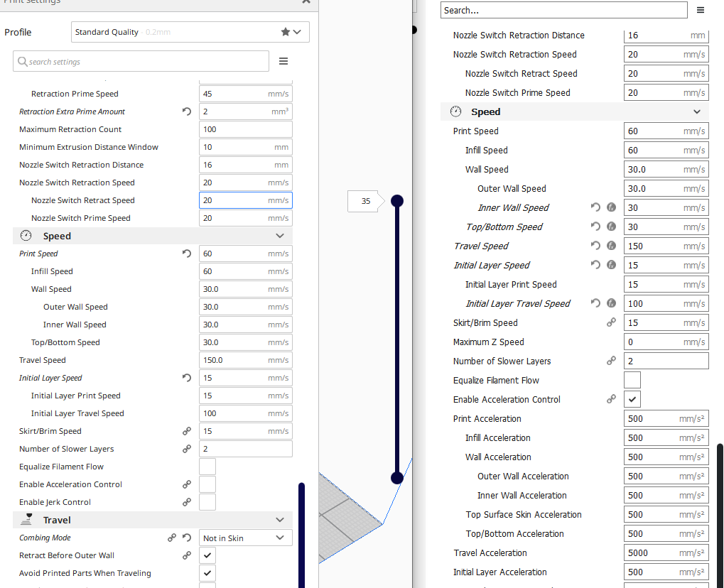Click Minimum Extrusion Distance Window field

(x=246, y=147)
